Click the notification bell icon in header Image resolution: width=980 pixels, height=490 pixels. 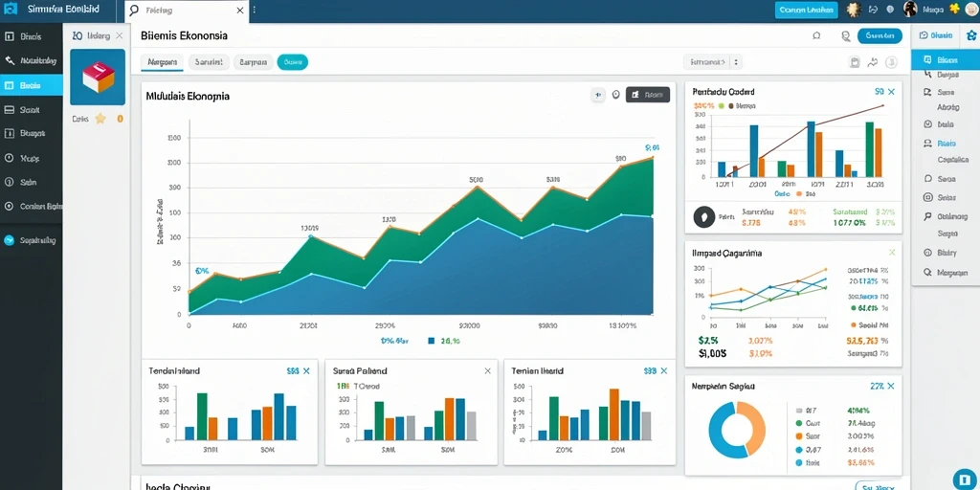816,36
